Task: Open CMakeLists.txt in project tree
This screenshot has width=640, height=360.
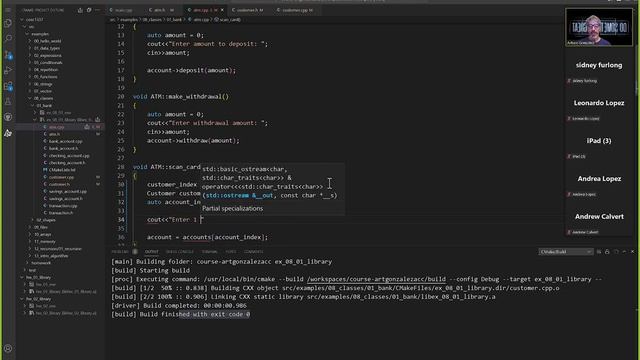Action: pyautogui.click(x=62, y=170)
